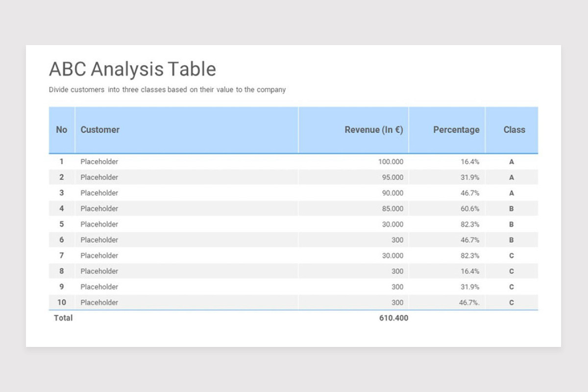Click the Revenue (In €) header cell

[x=353, y=130]
